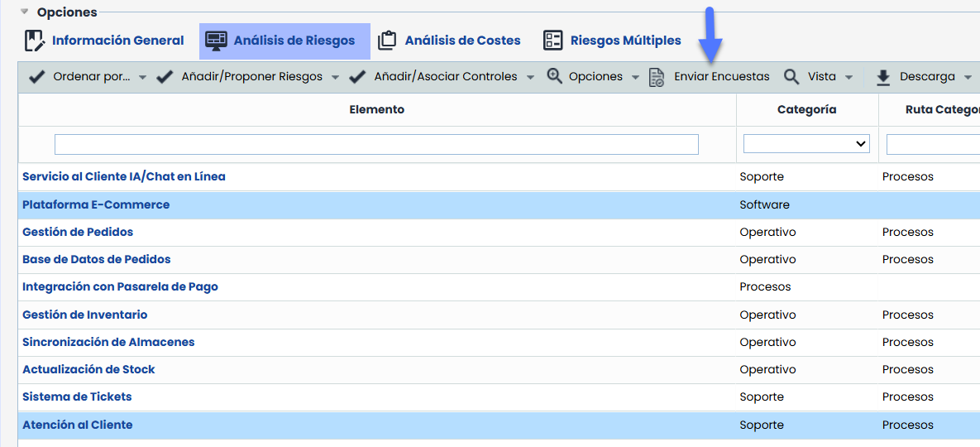The width and height of the screenshot is (980, 447).
Task: Click the Riesgos Múltiples list icon
Action: (x=553, y=41)
